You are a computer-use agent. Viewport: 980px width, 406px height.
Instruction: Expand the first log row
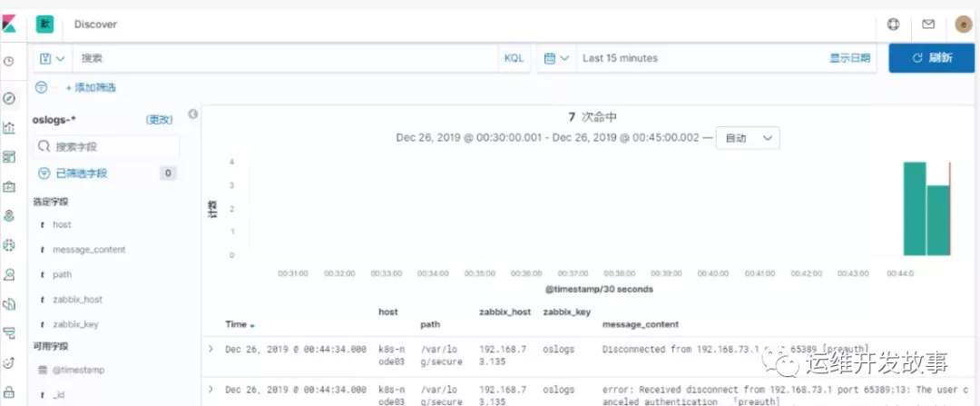click(211, 349)
